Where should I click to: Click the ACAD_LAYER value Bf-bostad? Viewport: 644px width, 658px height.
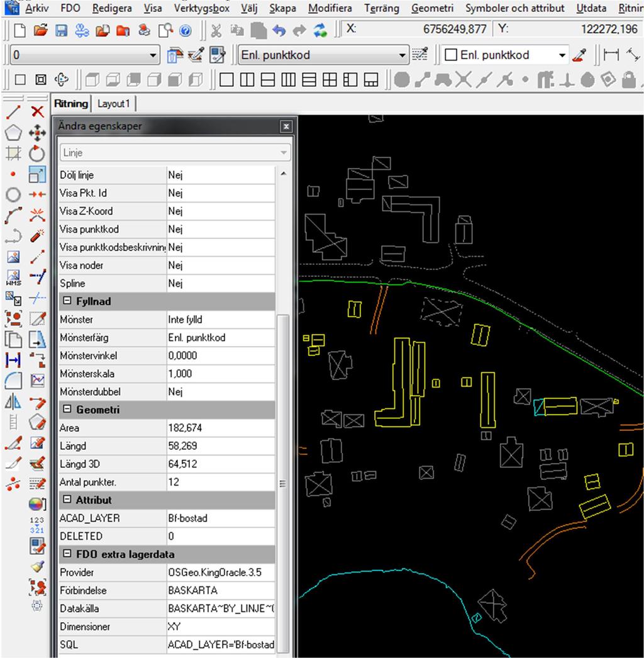pyautogui.click(x=221, y=518)
